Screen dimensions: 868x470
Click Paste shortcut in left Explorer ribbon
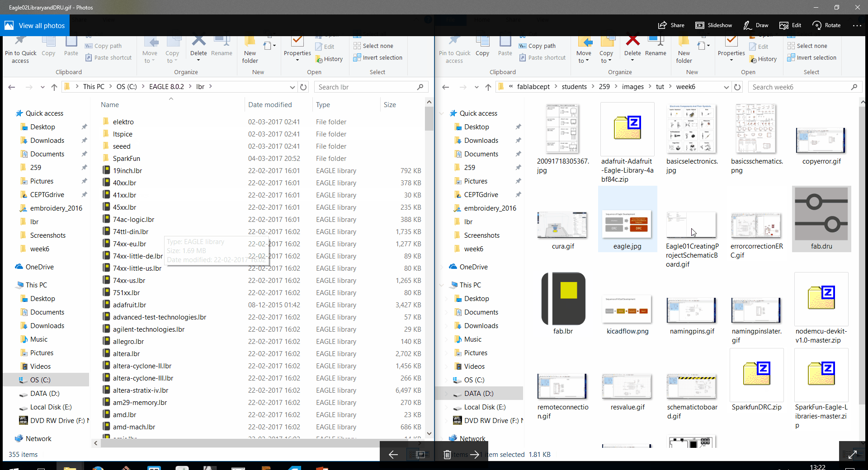tap(108, 57)
